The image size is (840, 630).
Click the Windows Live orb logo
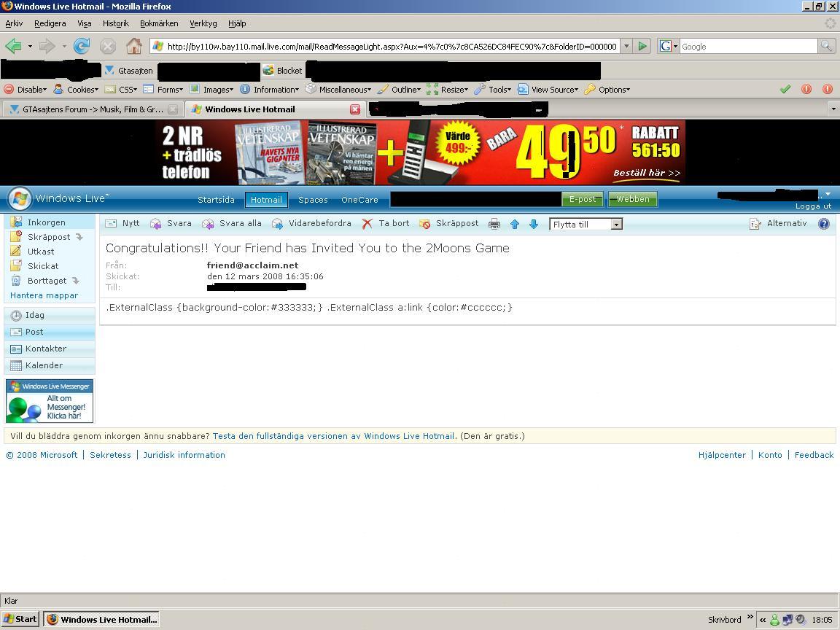click(20, 199)
